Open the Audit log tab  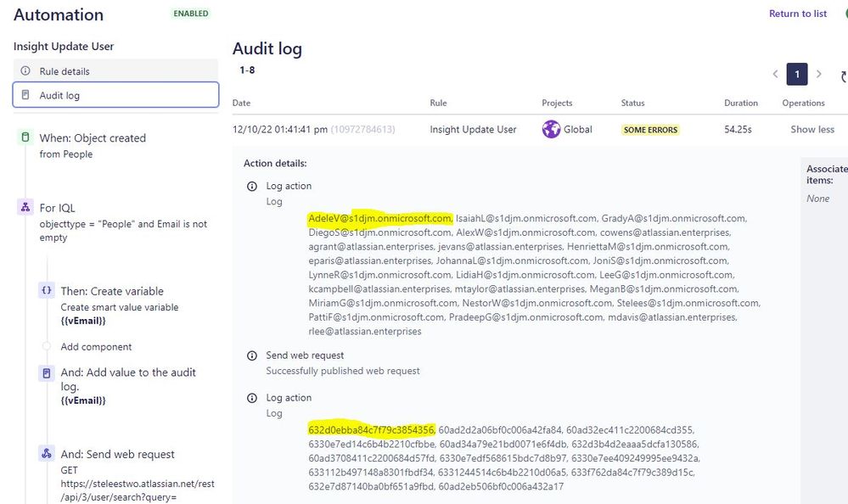pyautogui.click(x=115, y=95)
